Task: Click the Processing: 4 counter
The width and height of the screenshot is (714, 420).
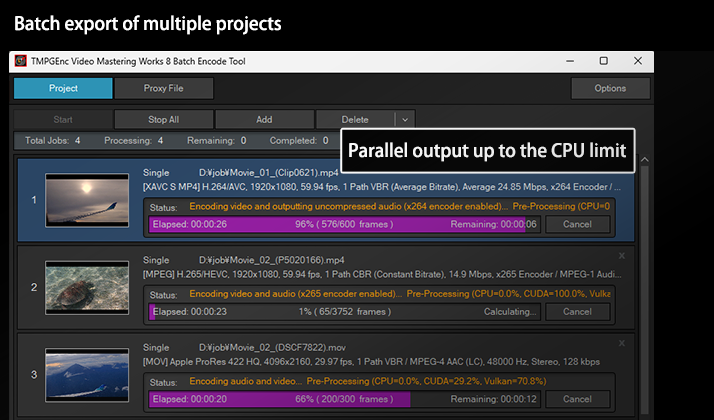Action: 133,141
